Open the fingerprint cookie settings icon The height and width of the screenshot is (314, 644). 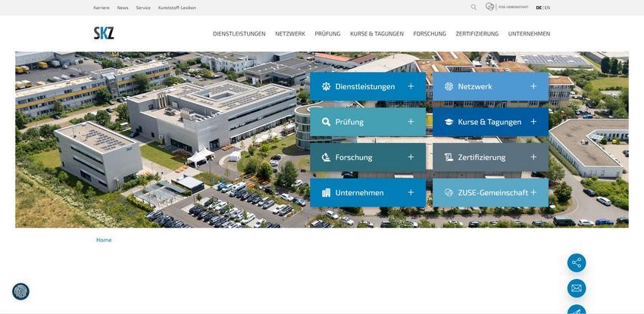20,291
